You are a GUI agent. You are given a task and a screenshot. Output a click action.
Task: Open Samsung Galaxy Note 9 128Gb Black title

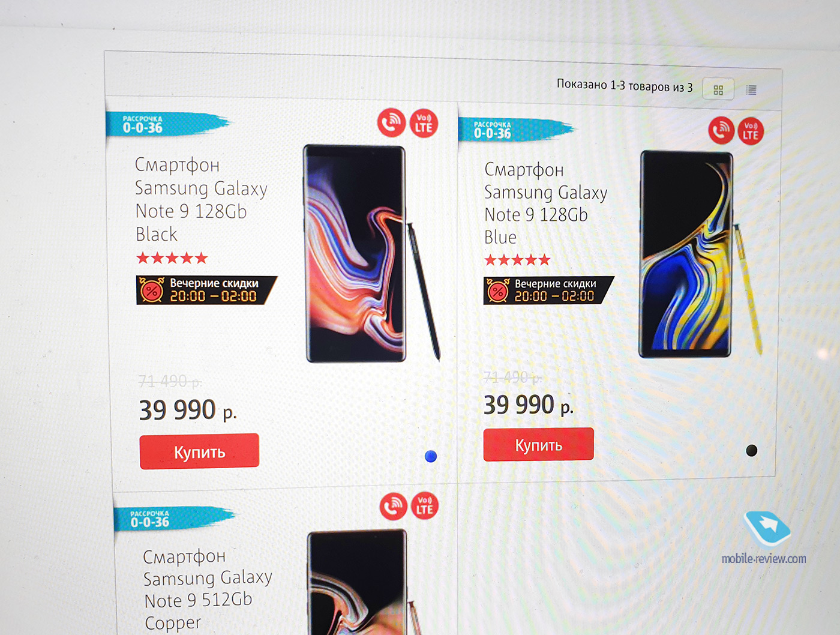201,199
